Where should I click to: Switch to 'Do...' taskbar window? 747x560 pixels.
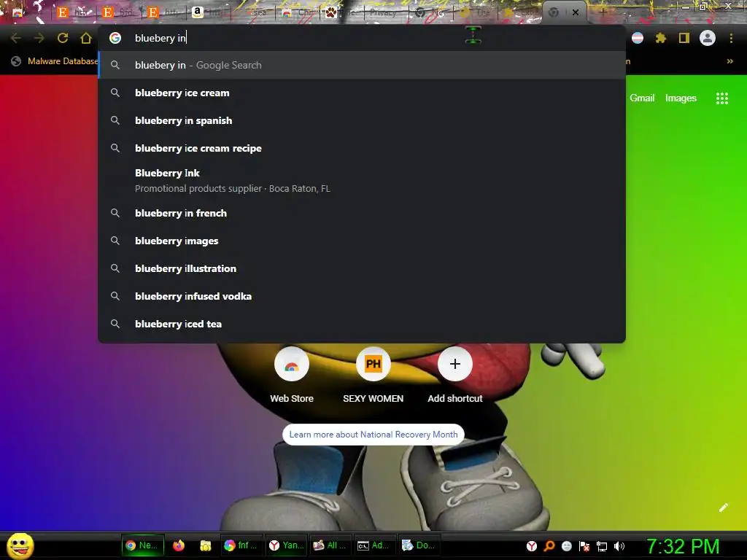point(419,545)
